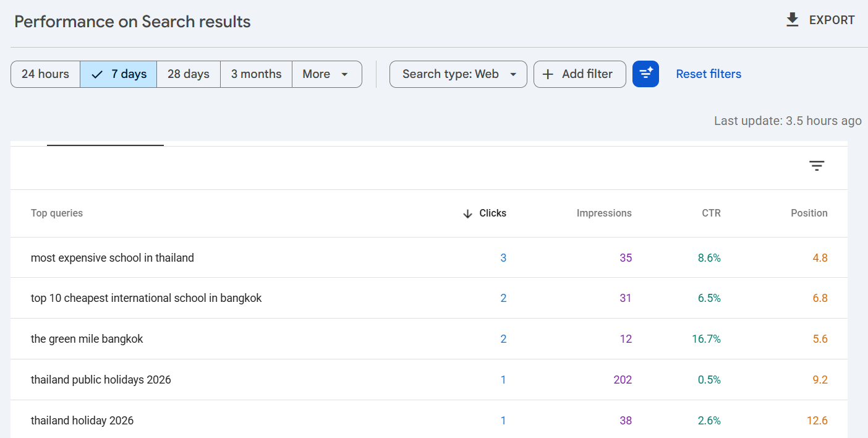This screenshot has height=438, width=868.
Task: Select the 3 months date range
Action: point(256,74)
